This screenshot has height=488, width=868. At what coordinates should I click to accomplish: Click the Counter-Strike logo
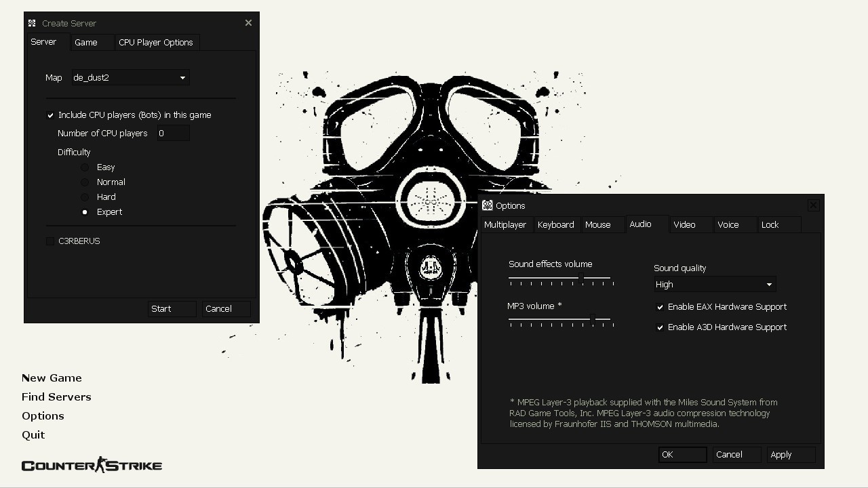click(x=91, y=464)
